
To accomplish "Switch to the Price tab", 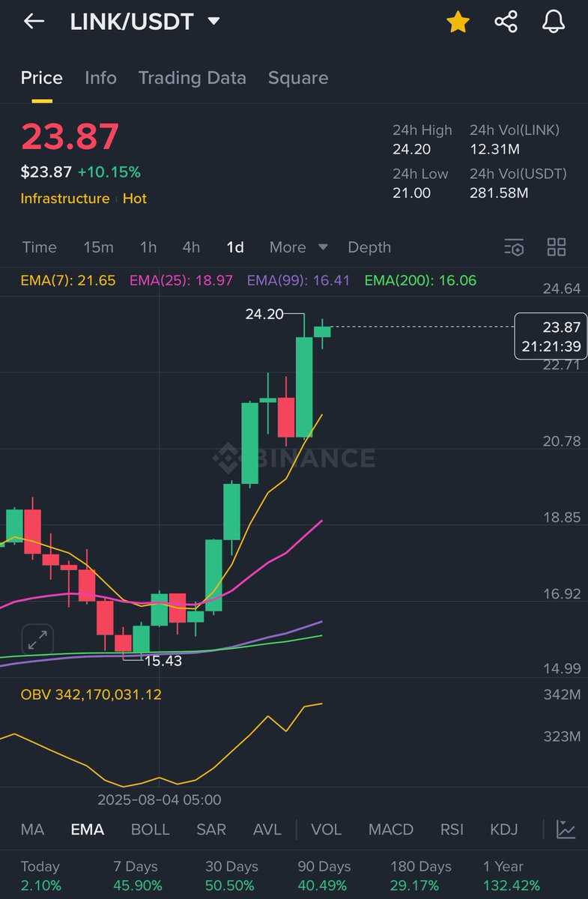I will (x=42, y=78).
